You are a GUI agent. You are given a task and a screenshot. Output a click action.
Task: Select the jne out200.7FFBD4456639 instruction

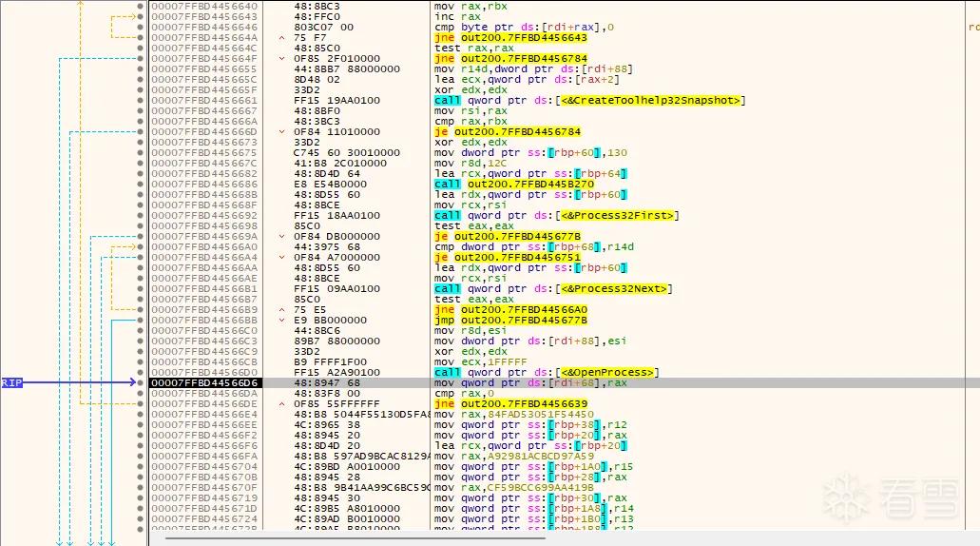[510, 404]
